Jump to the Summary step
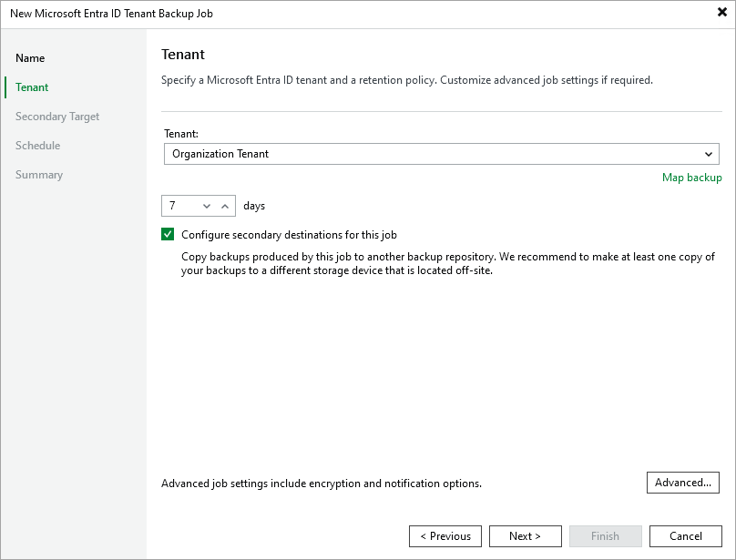Image resolution: width=736 pixels, height=560 pixels. (x=39, y=174)
